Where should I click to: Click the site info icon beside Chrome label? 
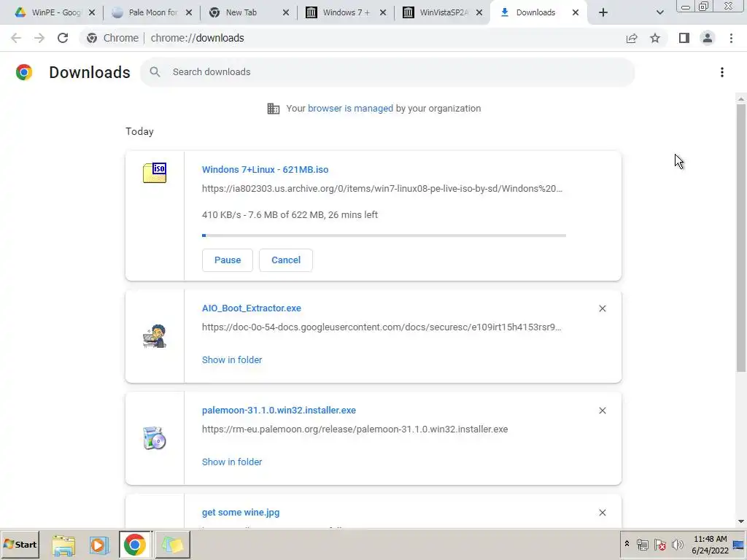click(92, 38)
